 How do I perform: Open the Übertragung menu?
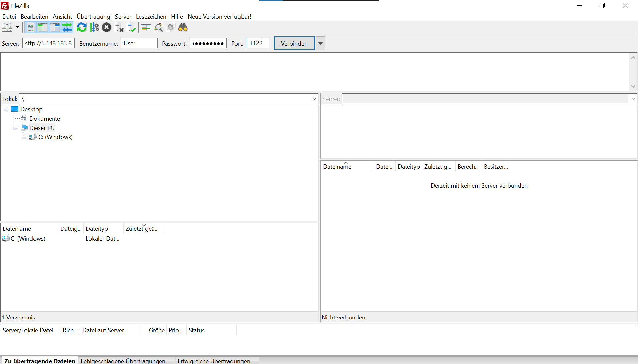pos(93,17)
